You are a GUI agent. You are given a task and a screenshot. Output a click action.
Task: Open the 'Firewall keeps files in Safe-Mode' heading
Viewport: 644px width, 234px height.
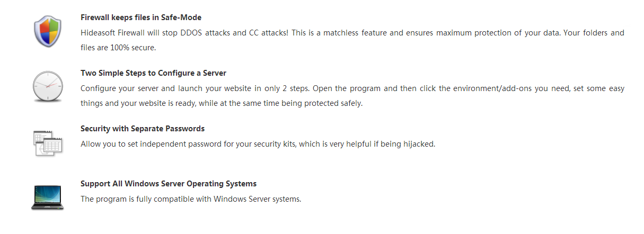coord(141,17)
